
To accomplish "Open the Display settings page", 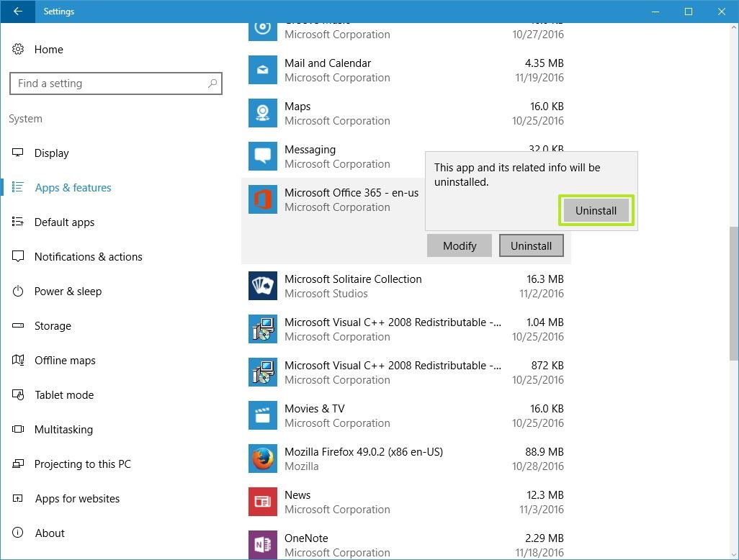I will (51, 153).
